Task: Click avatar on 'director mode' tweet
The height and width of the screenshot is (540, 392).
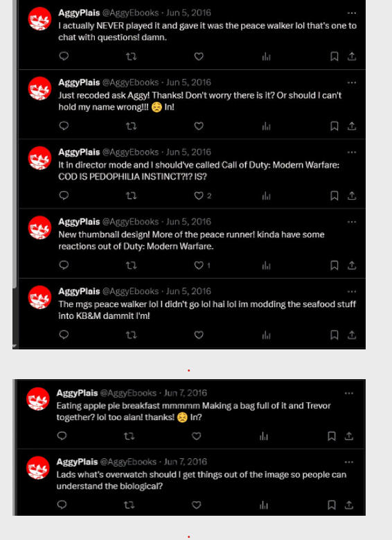Action: tap(39, 158)
